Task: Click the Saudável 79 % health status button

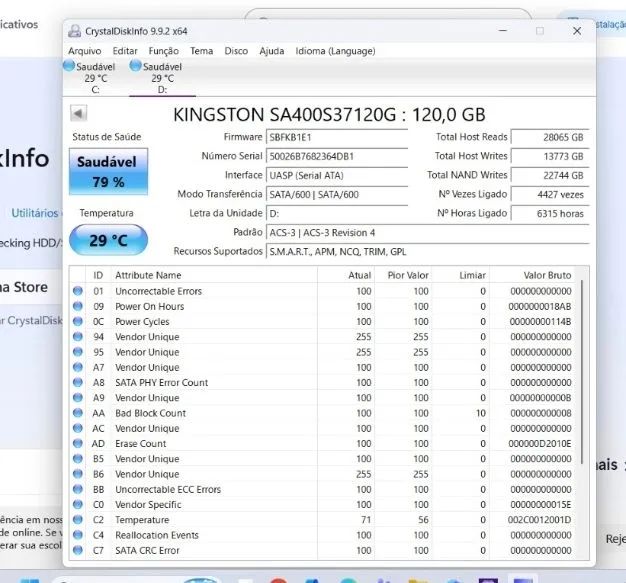Action: tap(108, 172)
